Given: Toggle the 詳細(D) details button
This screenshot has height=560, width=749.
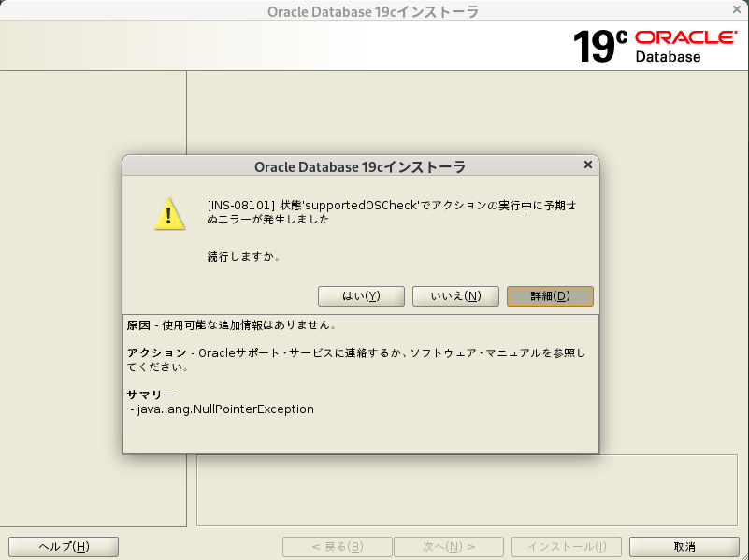Looking at the screenshot, I should point(550,296).
